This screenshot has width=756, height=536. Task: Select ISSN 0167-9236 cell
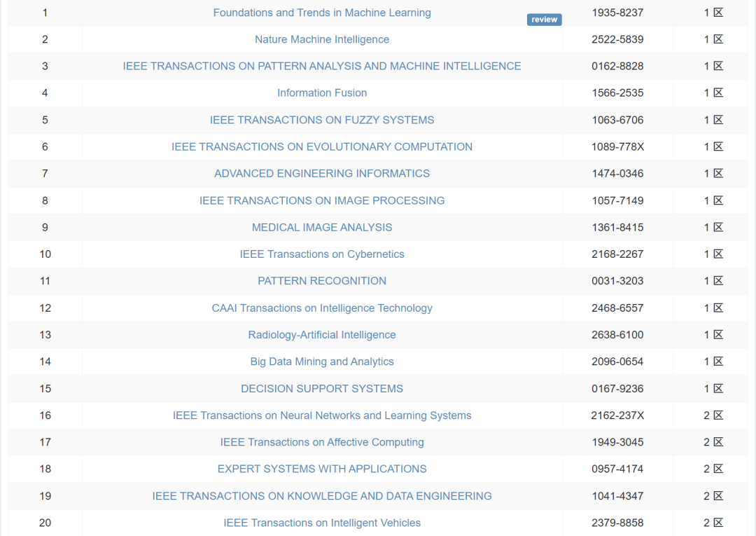(617, 388)
